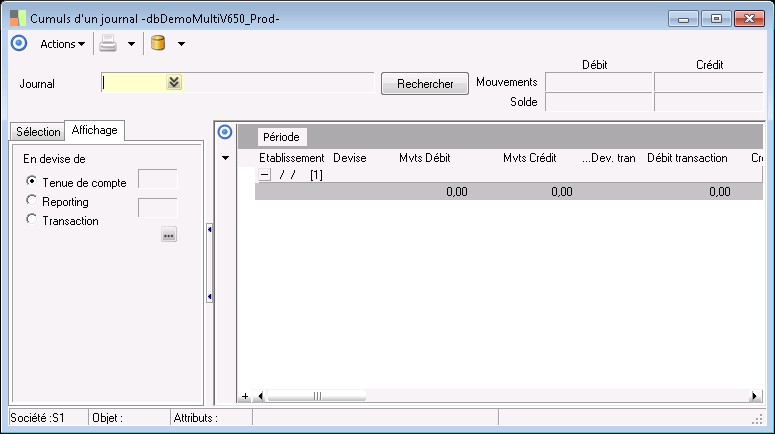
Task: Click the Mvts Débit column header
Action: [x=425, y=158]
